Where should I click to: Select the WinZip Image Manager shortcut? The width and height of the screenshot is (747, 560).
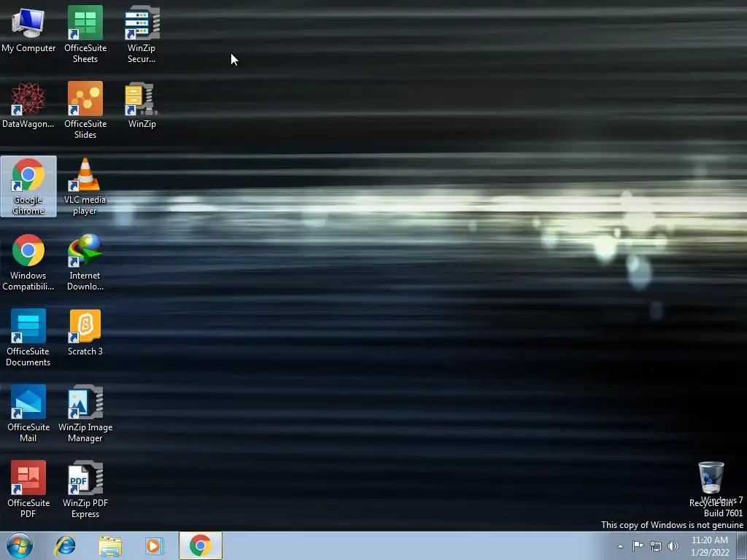point(85,413)
